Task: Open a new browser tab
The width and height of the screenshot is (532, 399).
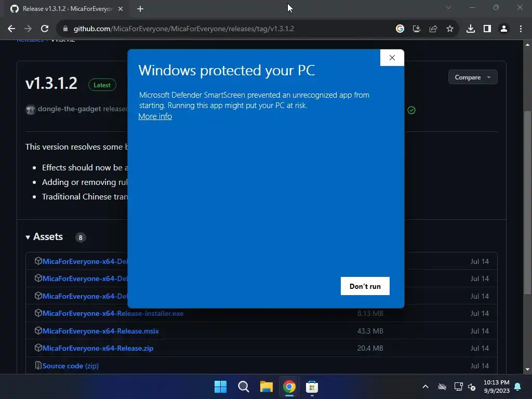Action: point(140,9)
